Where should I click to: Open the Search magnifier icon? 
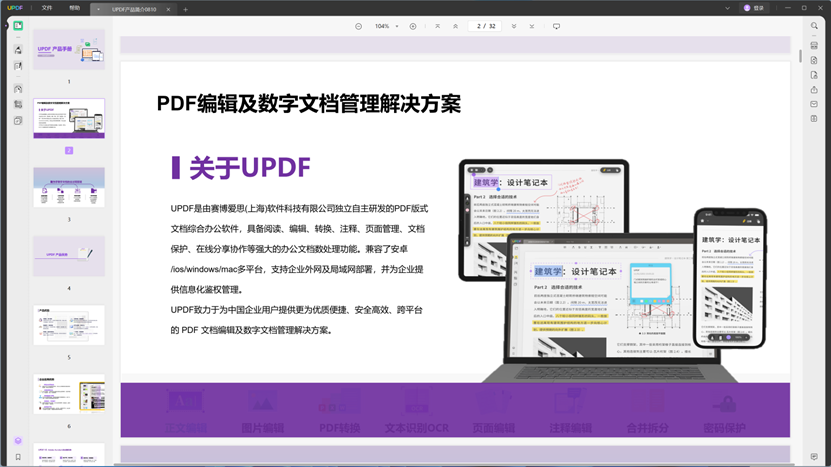pyautogui.click(x=814, y=26)
